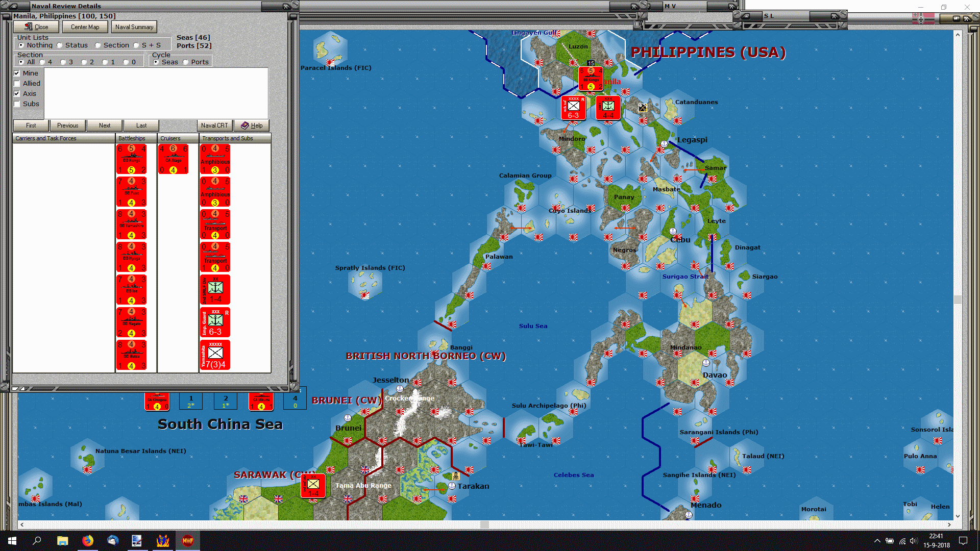980x551 pixels.
Task: Select the Status unit list radio
Action: pyautogui.click(x=60, y=45)
